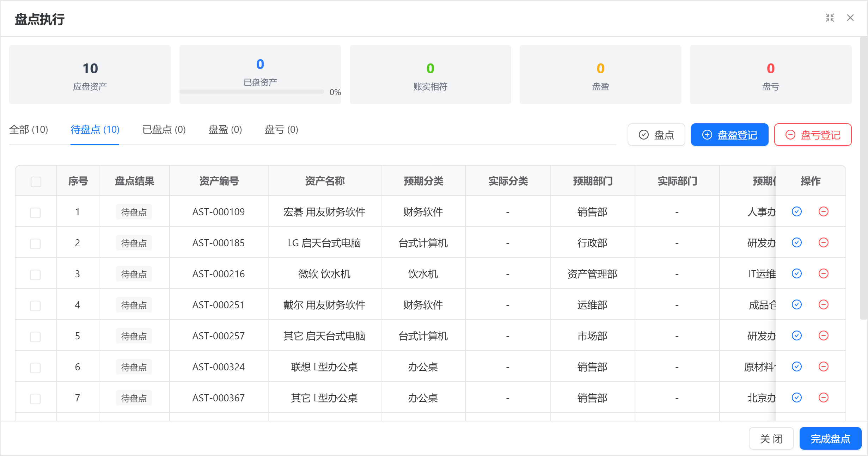Click blue check icon for AST-000109
Screen dimensions: 868x456
pos(797,211)
